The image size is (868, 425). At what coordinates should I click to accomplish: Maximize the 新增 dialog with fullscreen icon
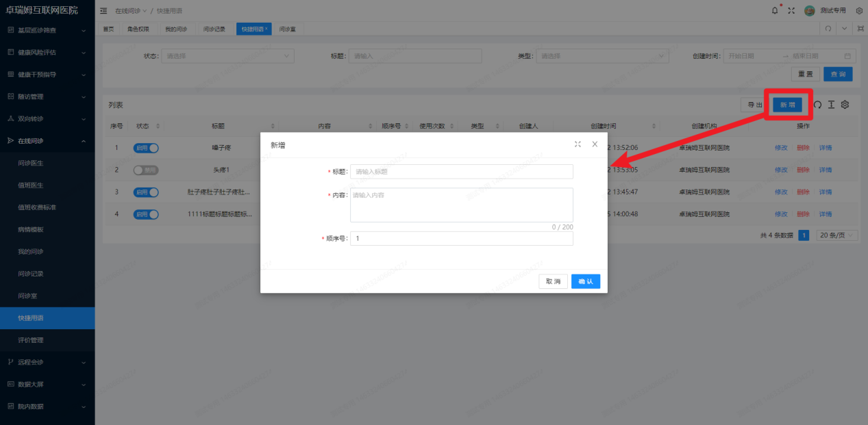(x=578, y=144)
